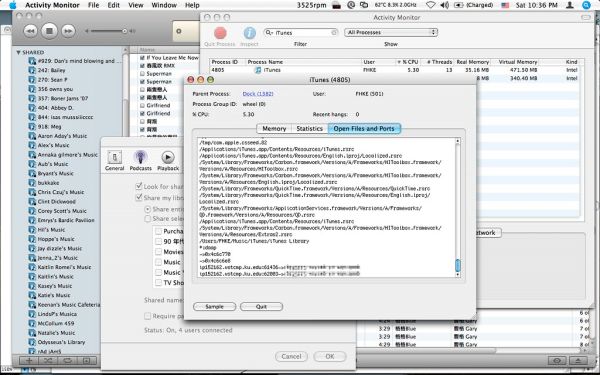The image size is (600, 375).
Task: Open the View menu
Action: [x=135, y=5]
